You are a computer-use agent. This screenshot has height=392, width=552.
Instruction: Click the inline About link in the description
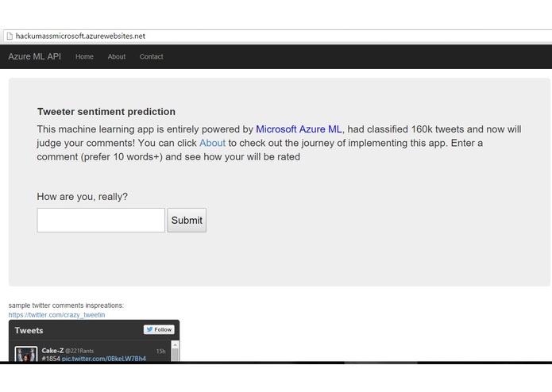(212, 143)
